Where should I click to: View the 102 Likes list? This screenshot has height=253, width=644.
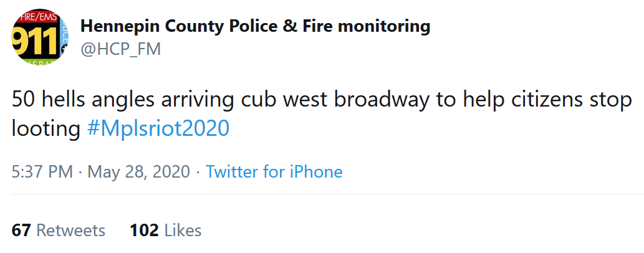tap(165, 231)
